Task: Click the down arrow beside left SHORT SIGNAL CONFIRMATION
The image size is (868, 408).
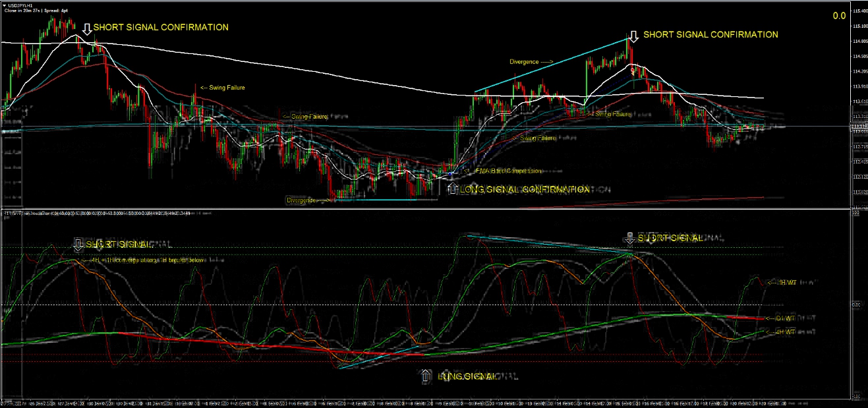Action: [x=87, y=28]
